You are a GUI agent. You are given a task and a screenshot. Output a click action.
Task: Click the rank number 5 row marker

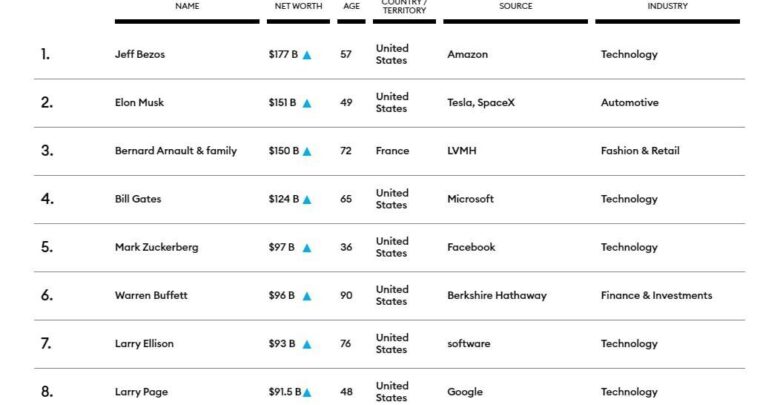tap(47, 247)
